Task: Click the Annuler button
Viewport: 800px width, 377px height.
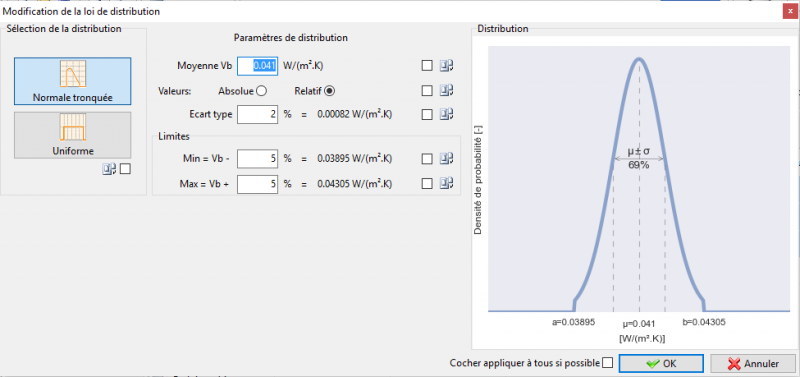Action: click(x=753, y=364)
